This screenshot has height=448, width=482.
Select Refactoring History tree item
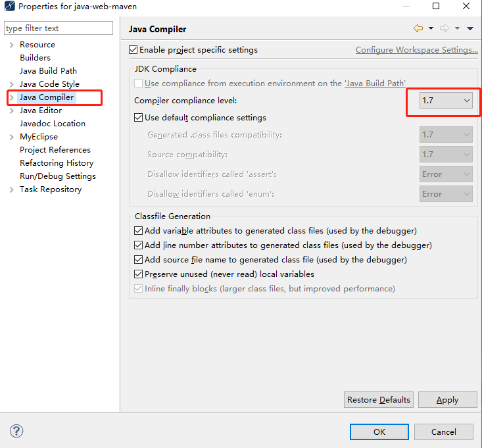click(x=57, y=163)
